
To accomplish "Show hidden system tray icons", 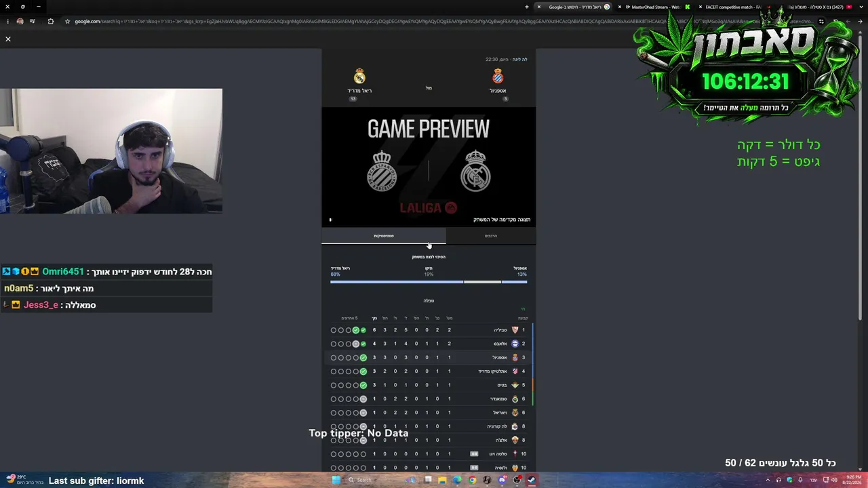I will pos(768,480).
